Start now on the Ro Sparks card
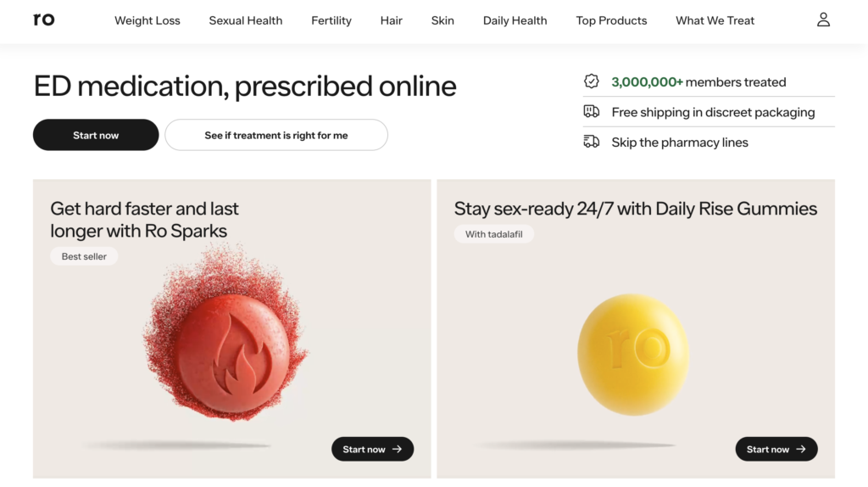 (372, 449)
